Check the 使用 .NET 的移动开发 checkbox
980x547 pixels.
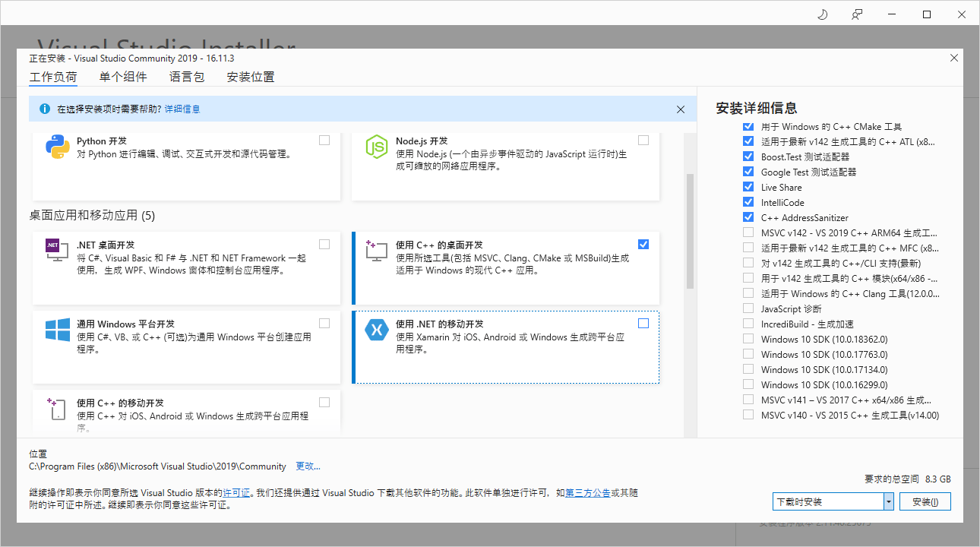(643, 323)
